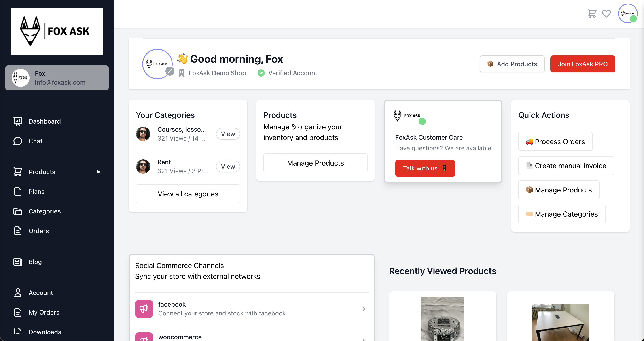Click the Dashboard presentation icon in sidebar

18,121
